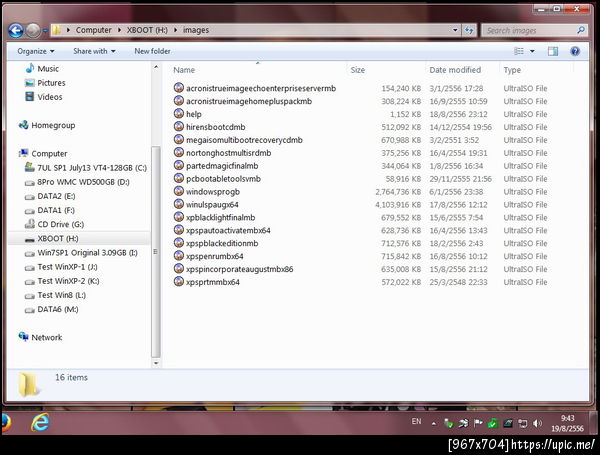600x455 pixels.
Task: Open 8Pro WMC WD500GB drive (D:)
Action: 77,182
